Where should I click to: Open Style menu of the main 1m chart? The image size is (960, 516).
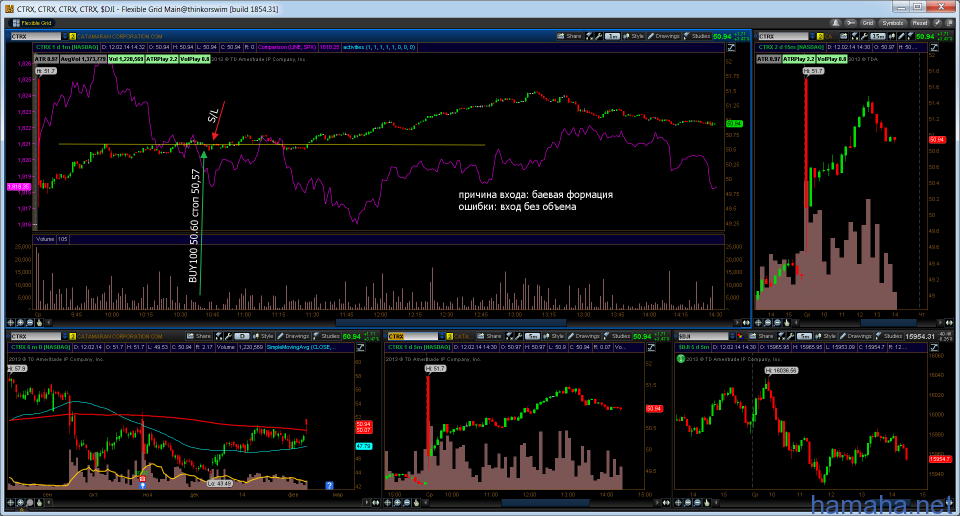click(x=633, y=36)
